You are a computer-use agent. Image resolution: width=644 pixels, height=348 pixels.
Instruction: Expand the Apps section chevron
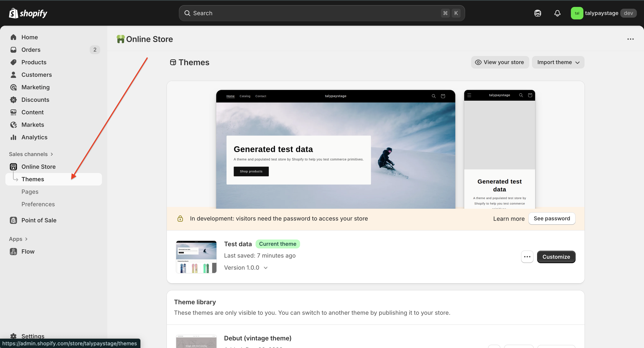point(26,239)
